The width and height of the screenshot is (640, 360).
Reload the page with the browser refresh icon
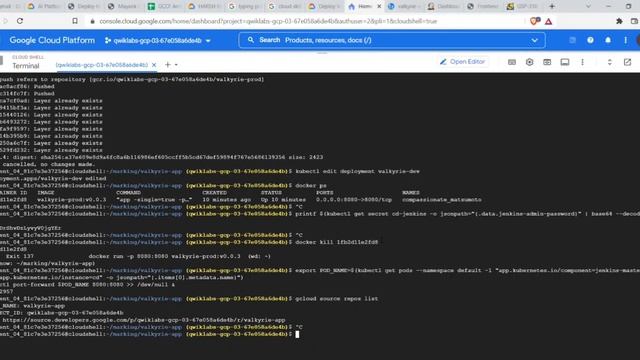(x=20, y=21)
